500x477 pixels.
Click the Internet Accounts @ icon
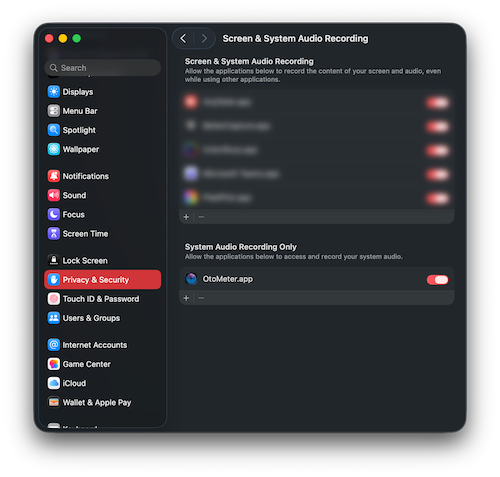[54, 345]
